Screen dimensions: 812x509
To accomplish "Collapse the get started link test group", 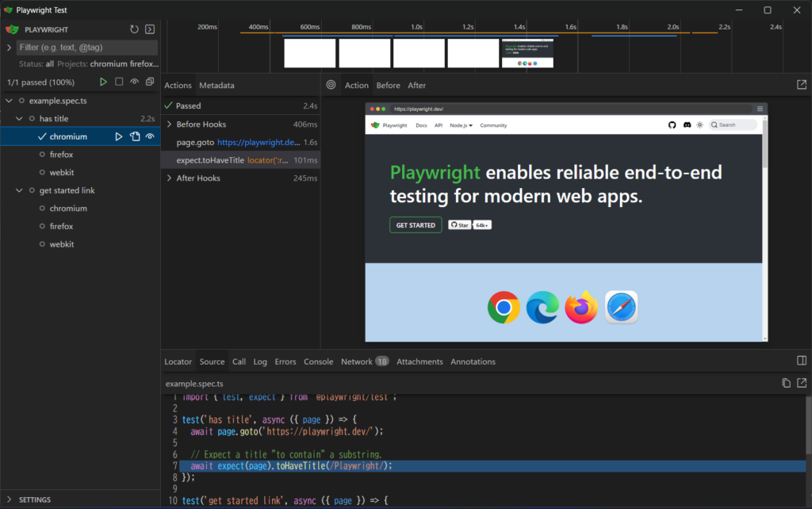I will [21, 191].
